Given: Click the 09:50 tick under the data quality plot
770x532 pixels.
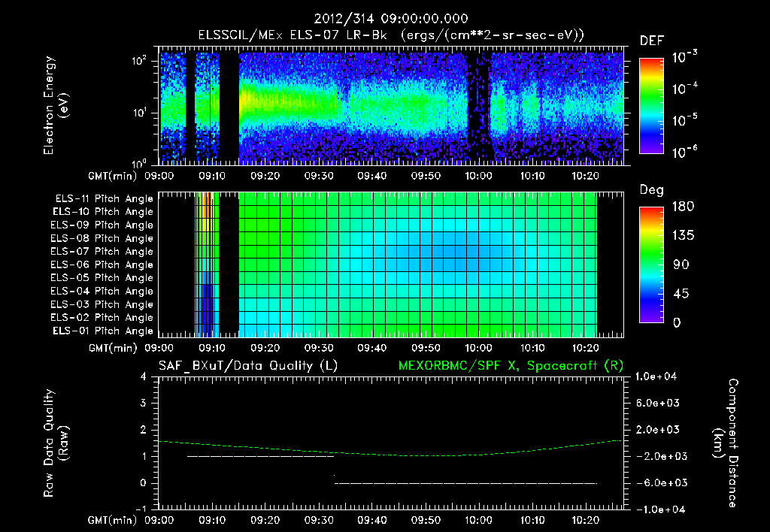Looking at the screenshot, I should (426, 520).
